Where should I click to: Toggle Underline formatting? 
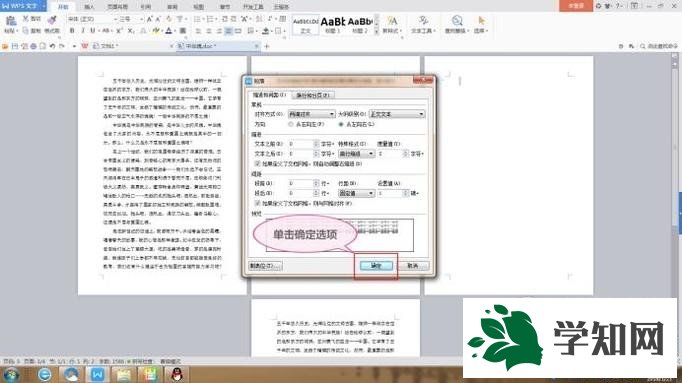coord(92,30)
